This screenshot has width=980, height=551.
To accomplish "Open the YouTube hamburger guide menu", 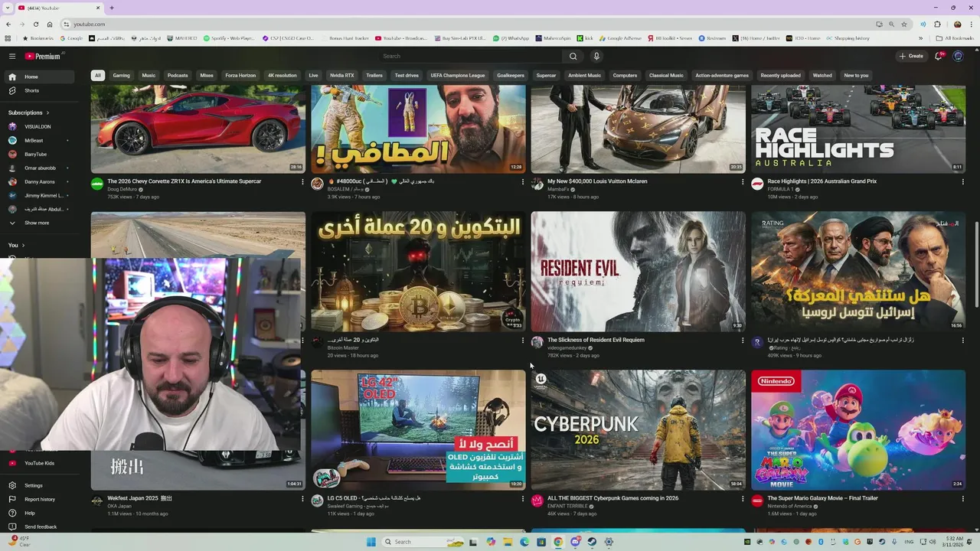I will (12, 56).
